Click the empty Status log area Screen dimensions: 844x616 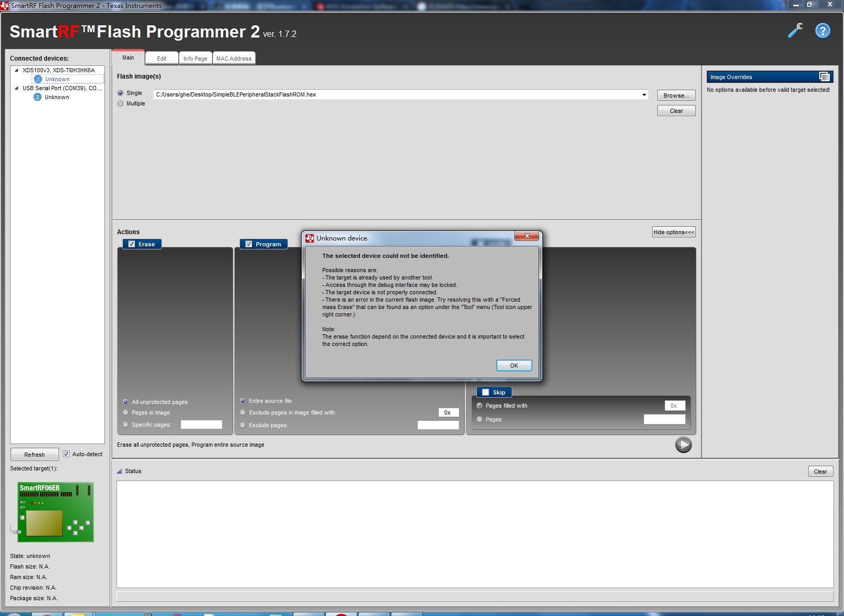coord(475,534)
